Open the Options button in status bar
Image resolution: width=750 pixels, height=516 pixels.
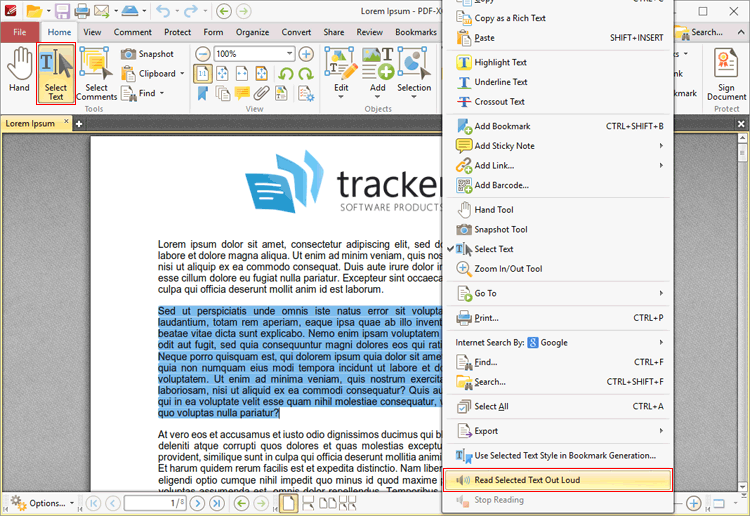pos(40,503)
